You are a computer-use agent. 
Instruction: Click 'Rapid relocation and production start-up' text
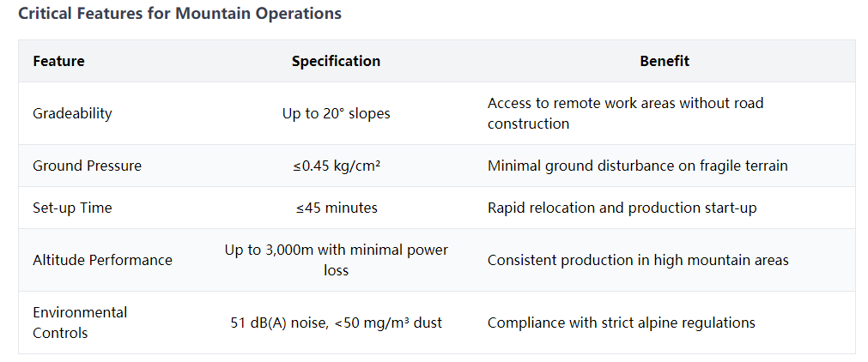tap(622, 208)
